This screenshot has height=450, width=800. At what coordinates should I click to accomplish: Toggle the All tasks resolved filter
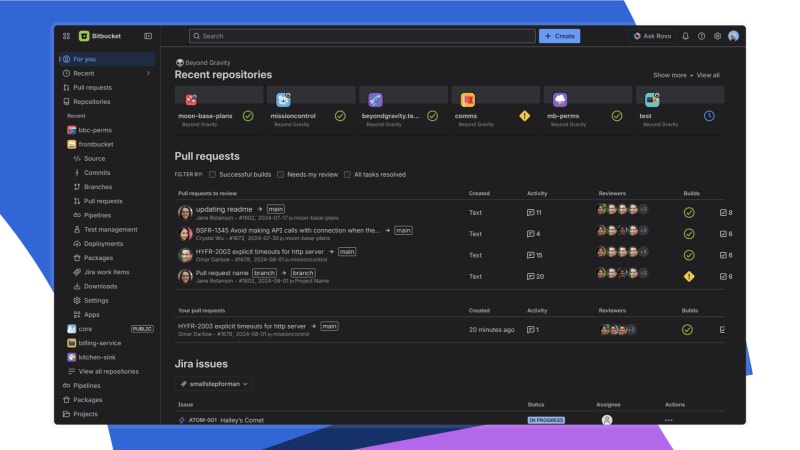[x=347, y=174]
